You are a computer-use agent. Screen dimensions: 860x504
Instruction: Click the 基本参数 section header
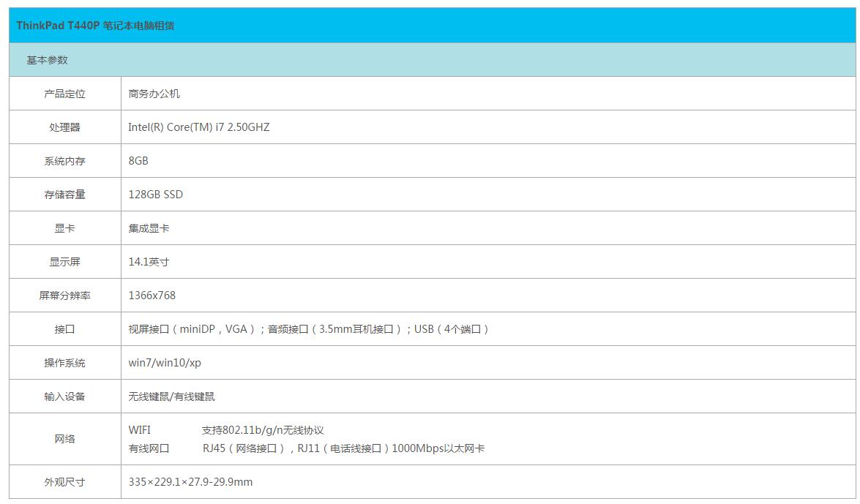(x=48, y=60)
